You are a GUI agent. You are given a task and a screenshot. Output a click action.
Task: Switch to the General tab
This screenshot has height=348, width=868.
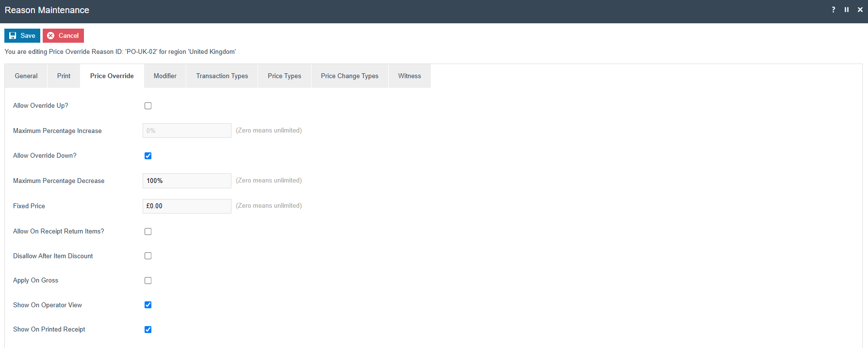(26, 76)
